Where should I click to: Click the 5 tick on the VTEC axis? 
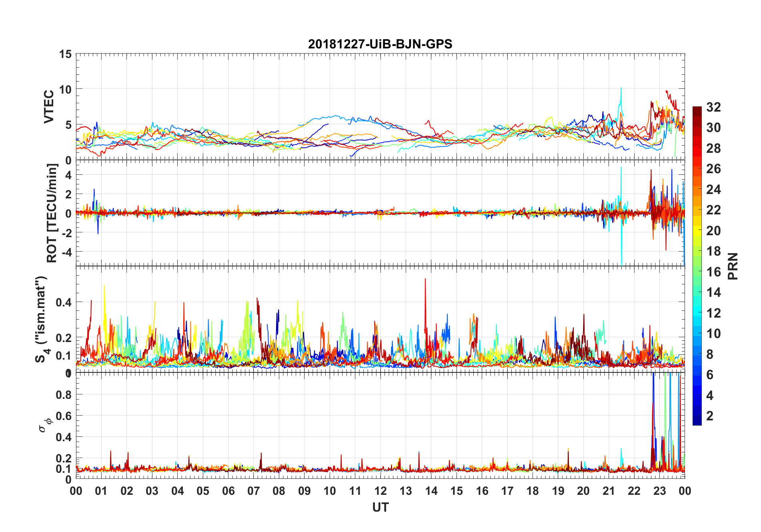coord(68,125)
